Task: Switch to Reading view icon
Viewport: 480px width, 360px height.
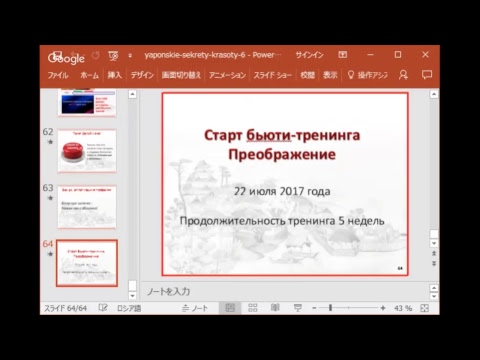Action: 275,308
